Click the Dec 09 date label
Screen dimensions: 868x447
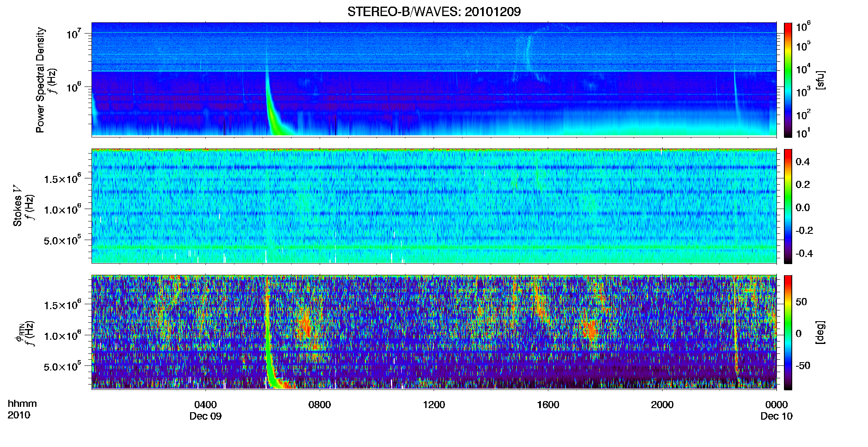point(205,416)
